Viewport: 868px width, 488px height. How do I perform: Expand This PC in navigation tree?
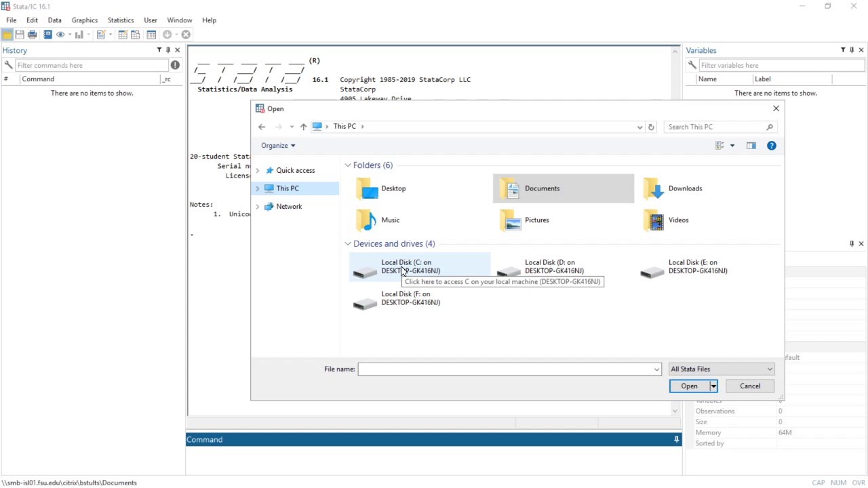(x=258, y=188)
